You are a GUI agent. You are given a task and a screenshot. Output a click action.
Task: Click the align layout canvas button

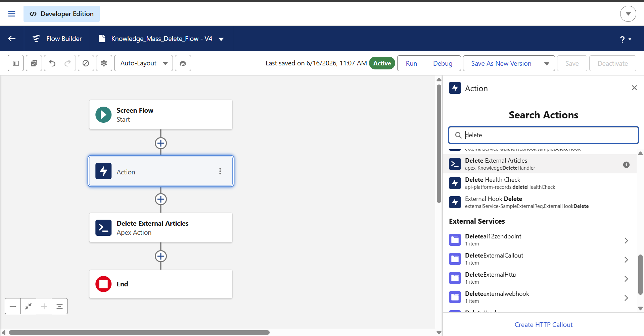(60, 306)
